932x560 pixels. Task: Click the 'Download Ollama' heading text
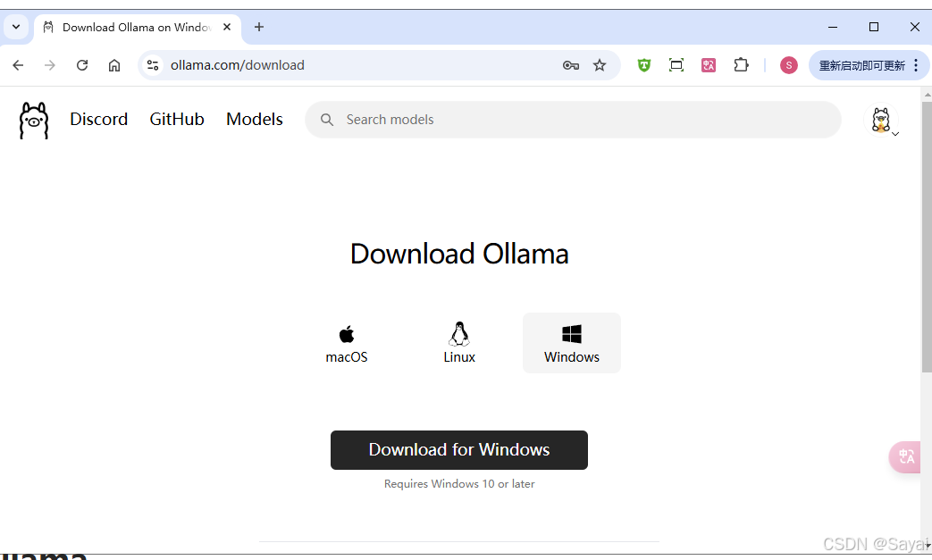point(459,255)
